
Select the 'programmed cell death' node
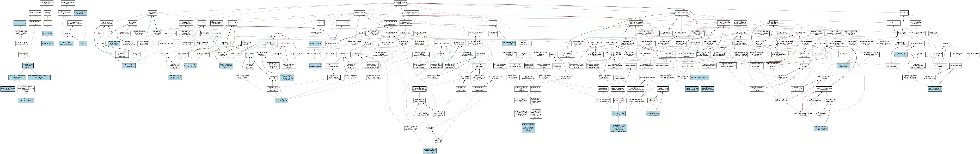pyautogui.click(x=316, y=33)
